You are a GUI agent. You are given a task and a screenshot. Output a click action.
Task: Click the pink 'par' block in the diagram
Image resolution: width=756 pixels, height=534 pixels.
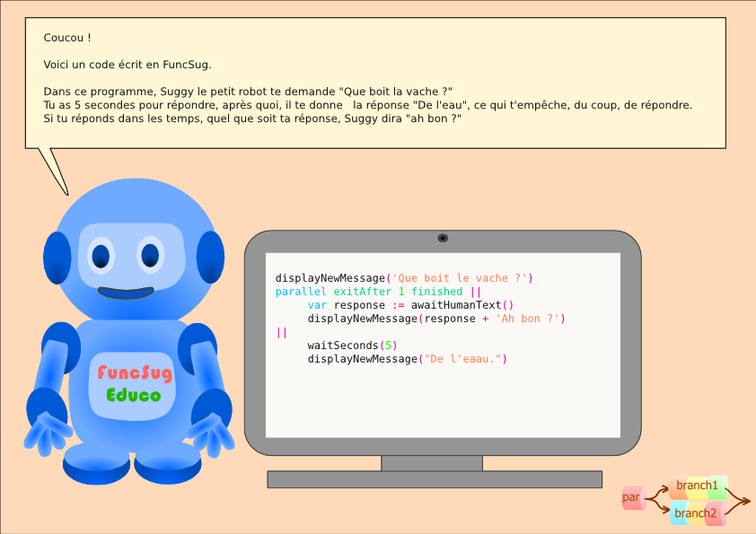pos(632,497)
